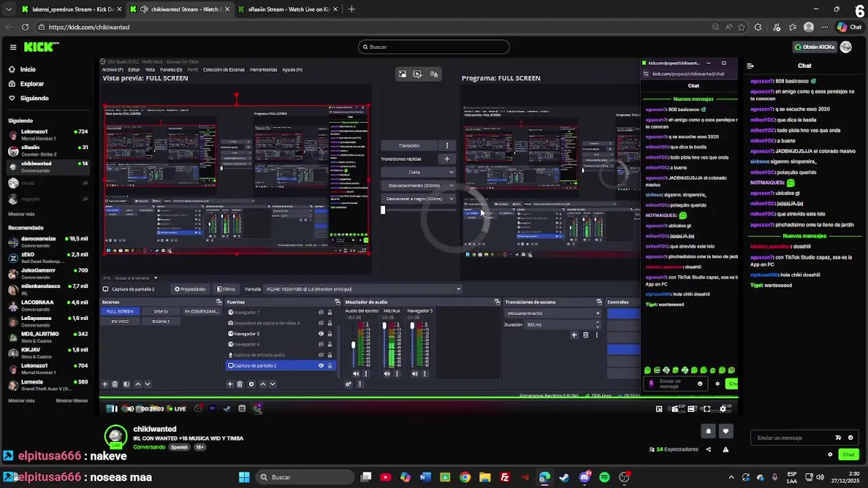Open the Kick hamburger sidebar menu
868x488 pixels.
13,47
